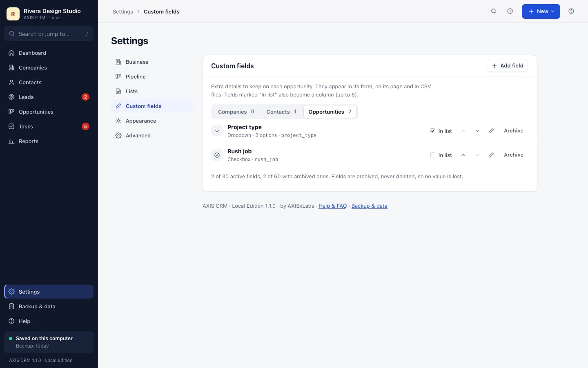Select the Opportunities fields tab
Viewport: 588px width, 368px height.
[330, 112]
